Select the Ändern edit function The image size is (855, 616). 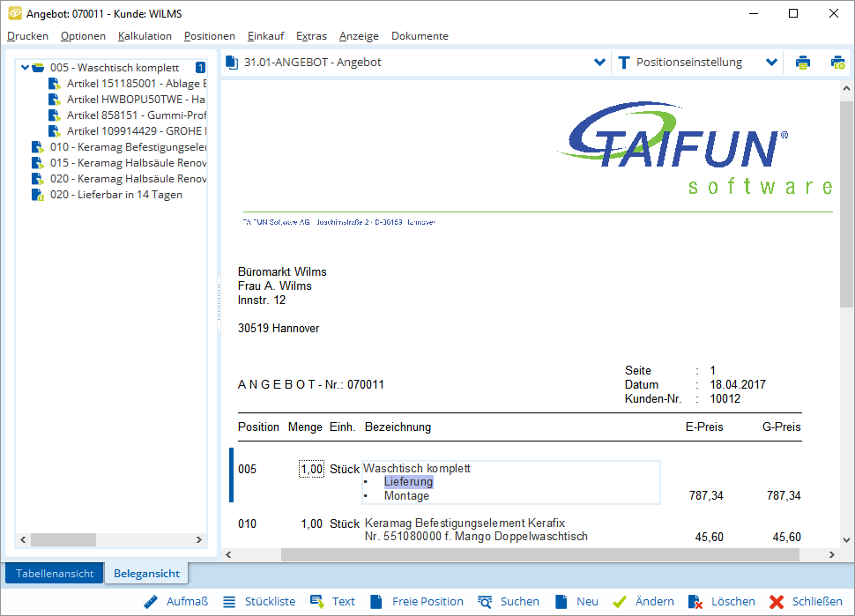pyautogui.click(x=655, y=601)
